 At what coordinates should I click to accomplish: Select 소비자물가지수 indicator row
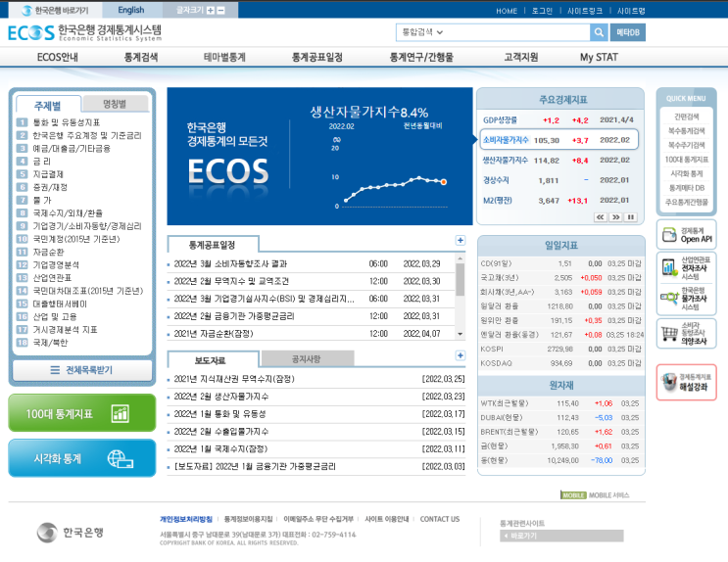click(559, 140)
